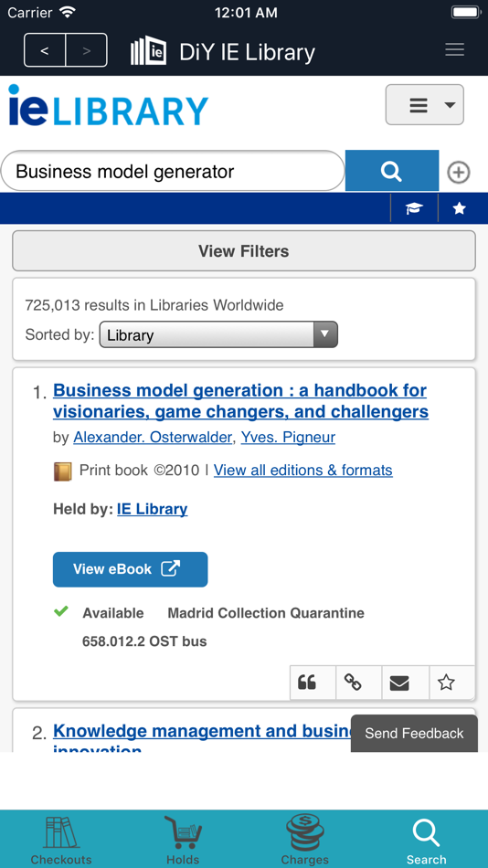Open Business model generation book title
The height and width of the screenshot is (868, 488).
coord(240,401)
